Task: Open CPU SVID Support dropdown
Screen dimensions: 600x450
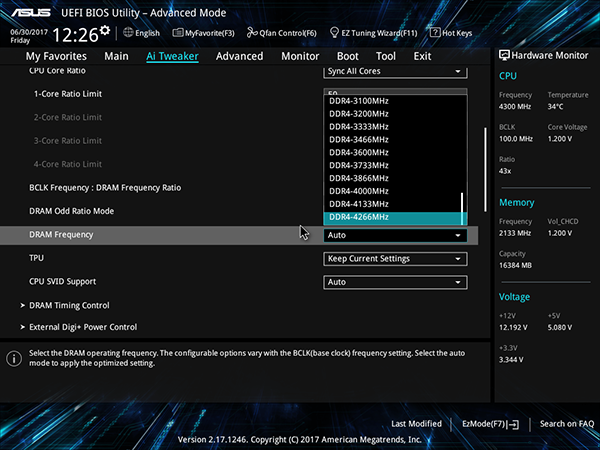Action: point(395,282)
